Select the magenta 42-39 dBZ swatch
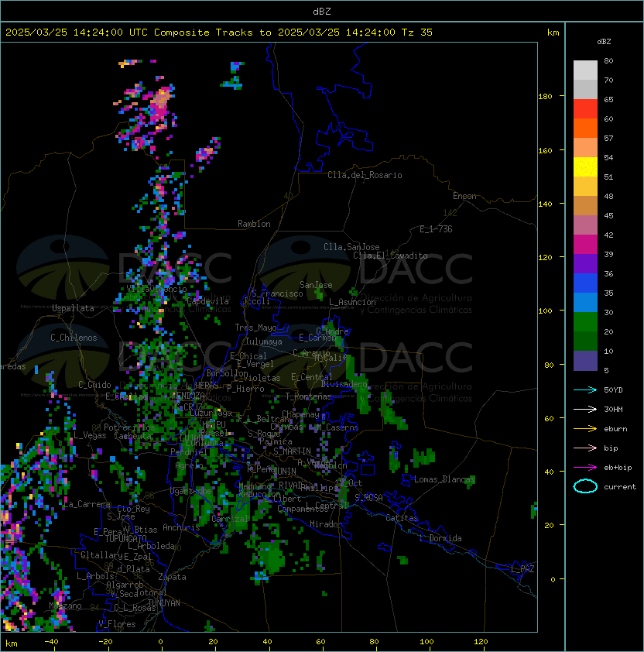Image resolution: width=644 pixels, height=652 pixels. (585, 245)
